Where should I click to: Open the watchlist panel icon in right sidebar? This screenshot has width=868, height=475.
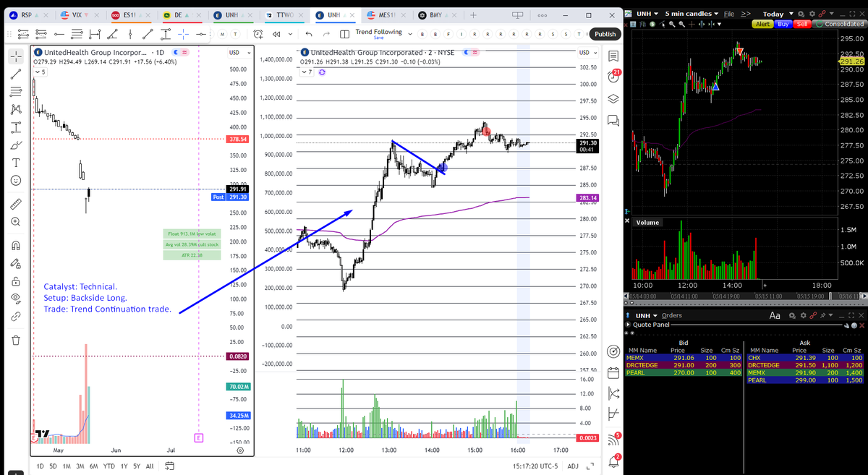pos(614,56)
